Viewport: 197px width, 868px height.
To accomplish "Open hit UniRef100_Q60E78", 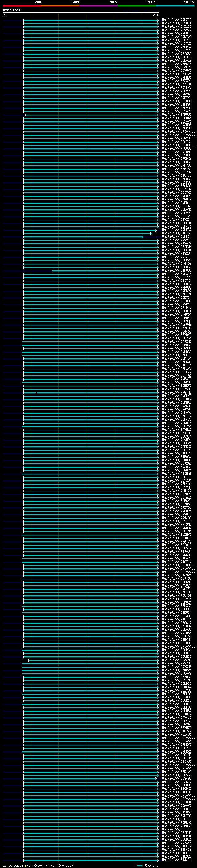I will tap(177, 67).
